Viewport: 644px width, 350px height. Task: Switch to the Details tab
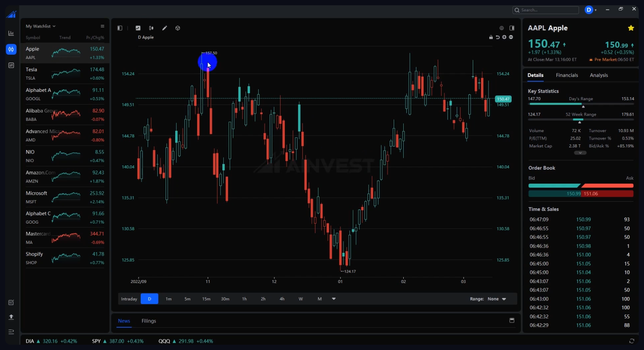pyautogui.click(x=535, y=75)
